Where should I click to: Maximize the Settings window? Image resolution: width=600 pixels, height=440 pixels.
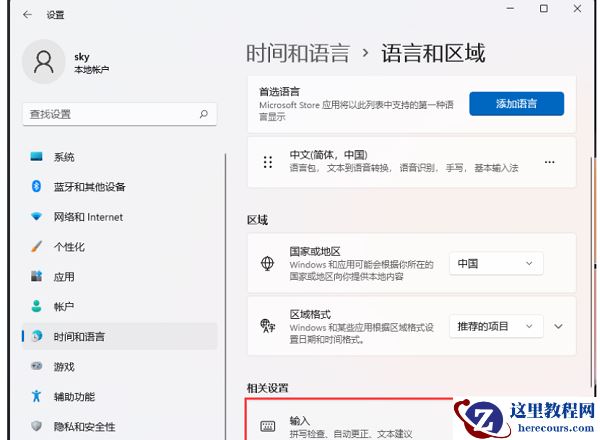544,8
